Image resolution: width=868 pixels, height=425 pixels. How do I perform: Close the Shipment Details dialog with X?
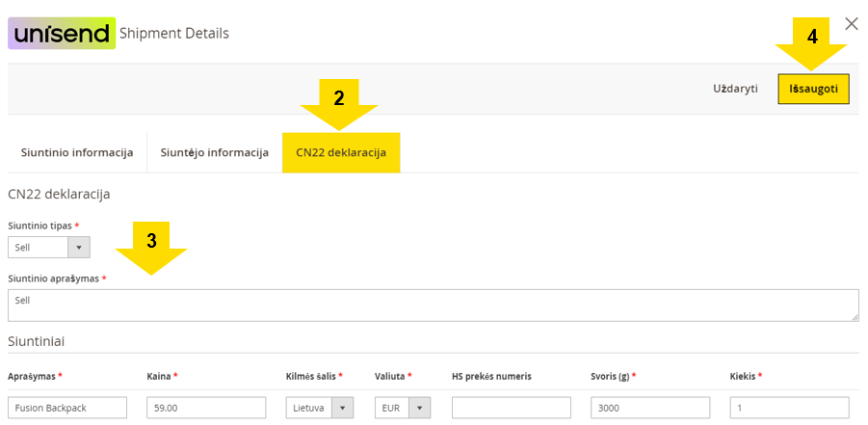click(852, 24)
